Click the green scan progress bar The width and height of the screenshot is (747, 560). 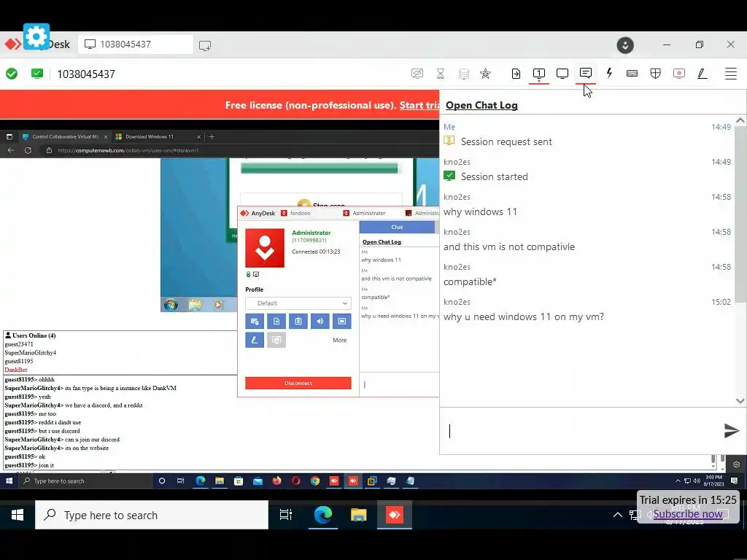pyautogui.click(x=320, y=168)
